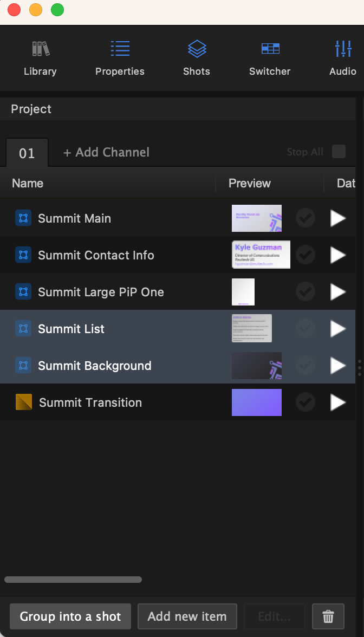The image size is (364, 637).
Task: Play the Summit Transition layer
Action: pos(337,402)
